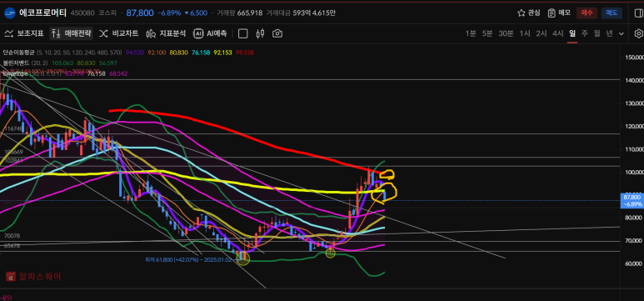The image size is (644, 301).
Task: Click the 에코프로머티 stock logo icon
Action: click(9, 13)
